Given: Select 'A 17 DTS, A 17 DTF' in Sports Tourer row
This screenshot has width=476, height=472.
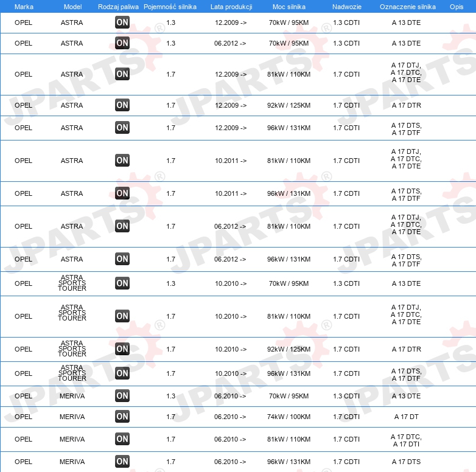Looking at the screenshot, I should click(x=406, y=375).
